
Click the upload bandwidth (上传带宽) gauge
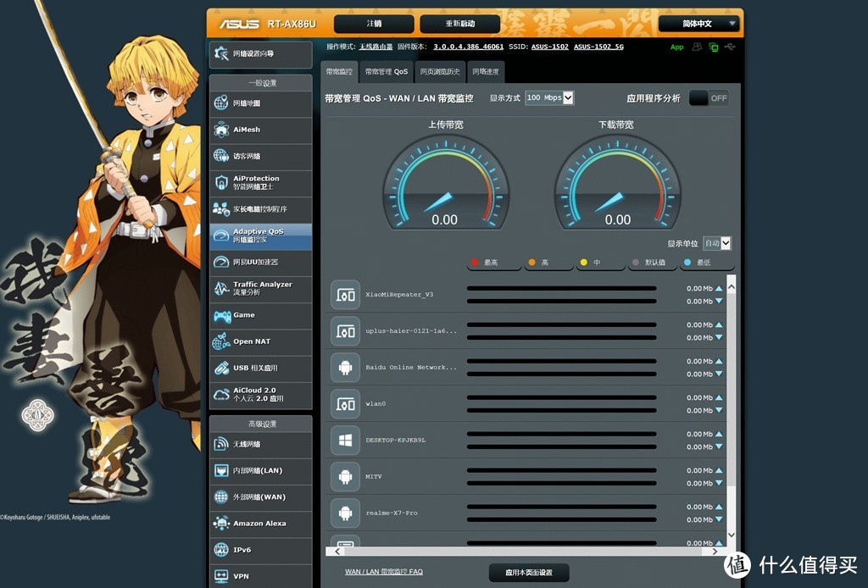click(446, 182)
